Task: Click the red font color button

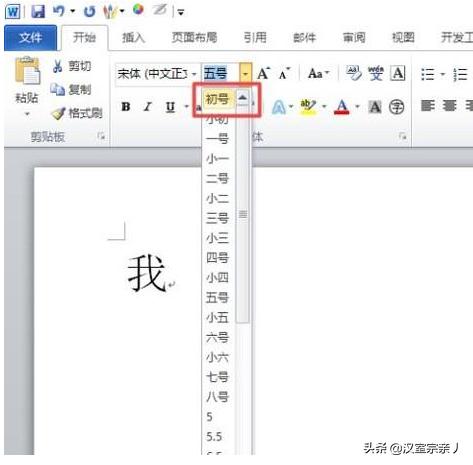Action: [x=342, y=107]
